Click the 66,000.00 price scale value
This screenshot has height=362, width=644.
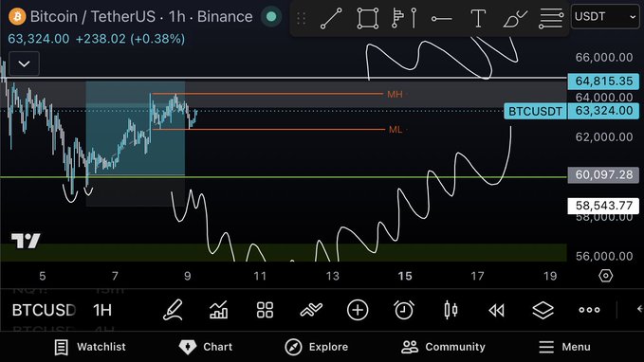click(x=604, y=58)
